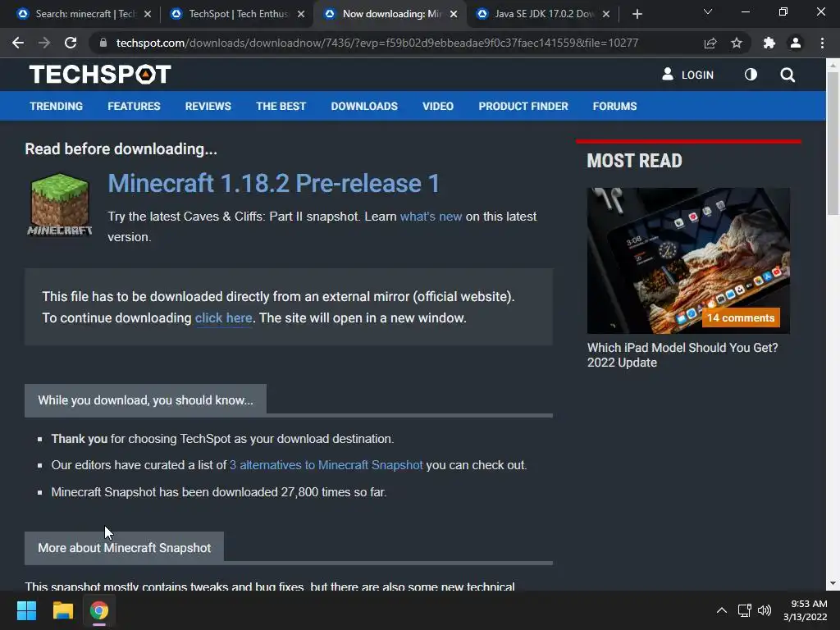Open the REVIEWS nav item
Image resolution: width=840 pixels, height=630 pixels.
[208, 106]
